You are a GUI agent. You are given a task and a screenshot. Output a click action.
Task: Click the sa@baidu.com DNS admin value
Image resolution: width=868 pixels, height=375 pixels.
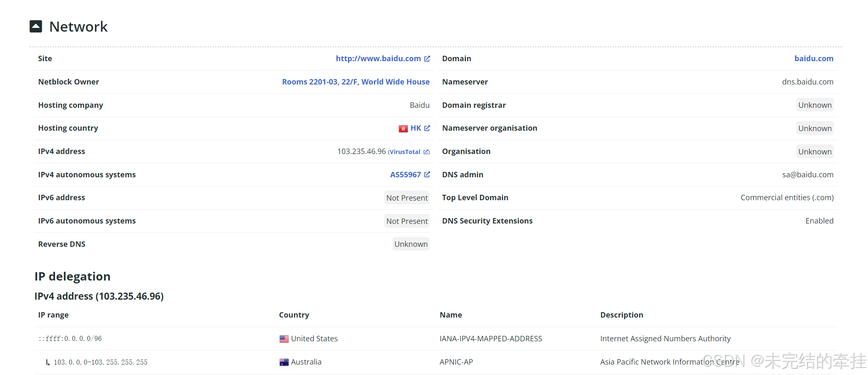(808, 175)
